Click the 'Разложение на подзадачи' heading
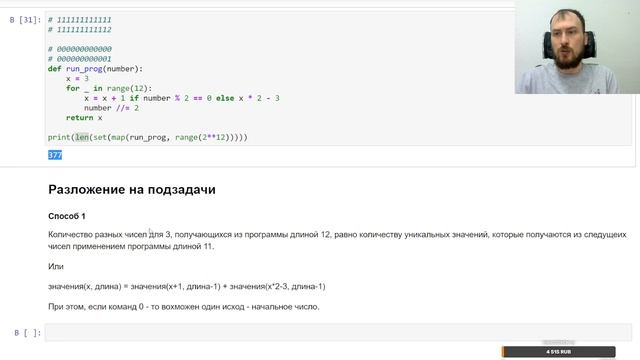The width and height of the screenshot is (640, 360). tap(132, 189)
